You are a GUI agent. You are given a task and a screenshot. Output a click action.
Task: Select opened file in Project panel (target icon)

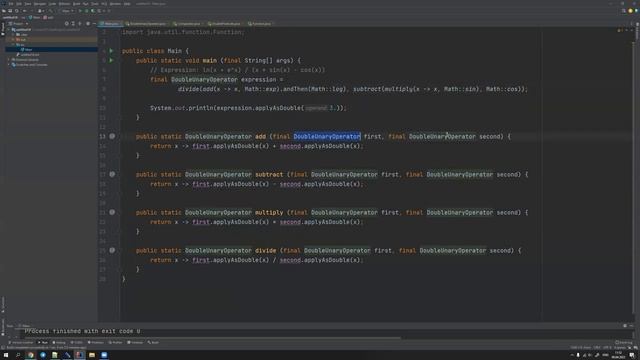pos(67,24)
